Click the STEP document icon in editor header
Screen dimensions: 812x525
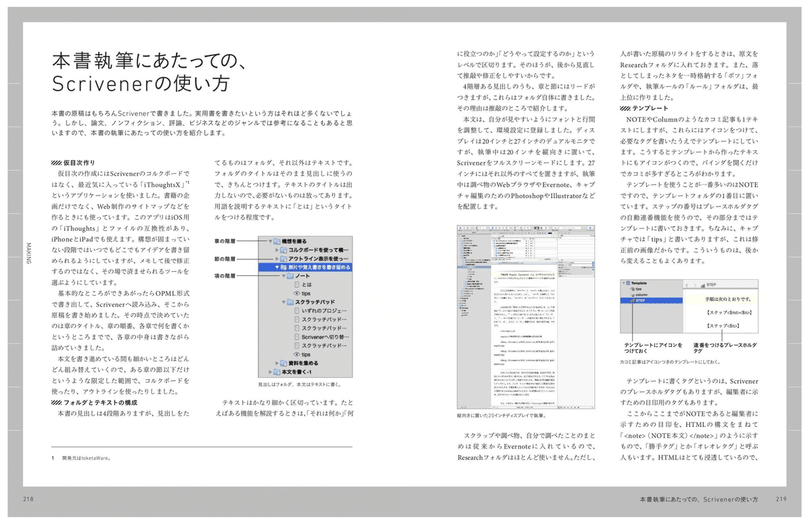703,286
